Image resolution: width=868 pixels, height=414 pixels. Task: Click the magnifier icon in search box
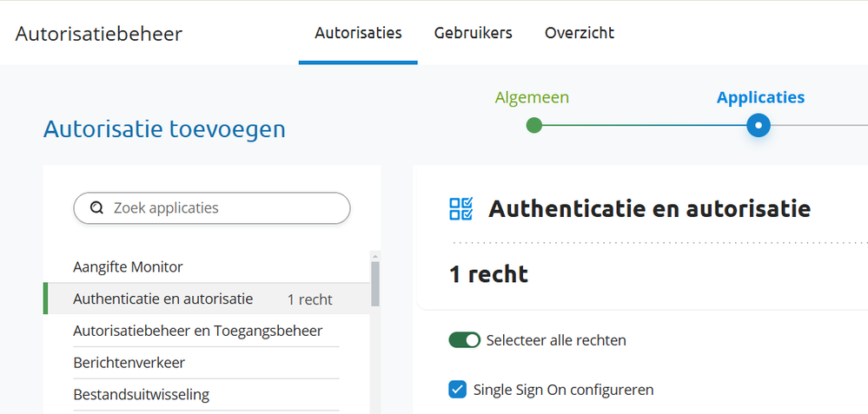click(96, 208)
